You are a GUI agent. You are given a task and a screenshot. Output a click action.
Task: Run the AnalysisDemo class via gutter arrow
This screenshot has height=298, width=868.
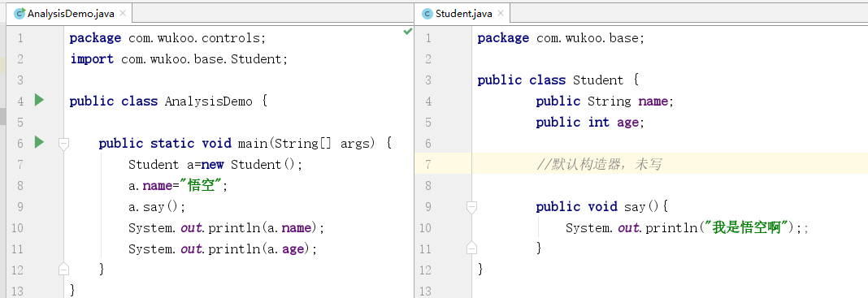[39, 100]
